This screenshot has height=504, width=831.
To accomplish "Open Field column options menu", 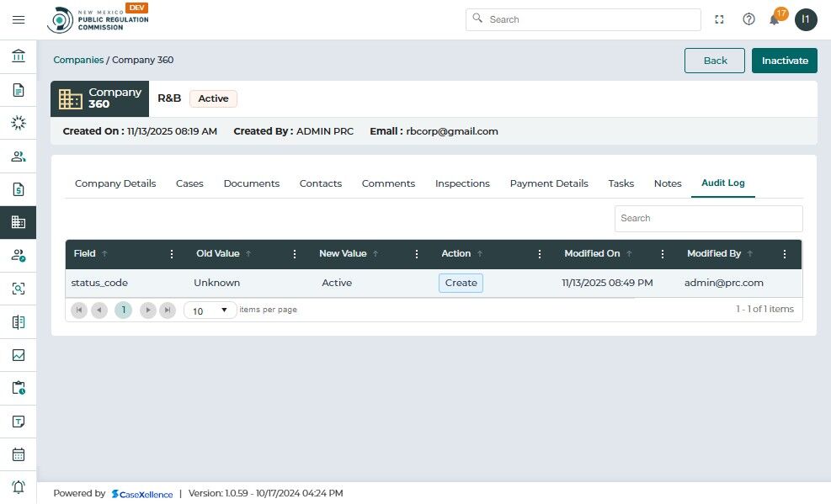I will pyautogui.click(x=171, y=254).
